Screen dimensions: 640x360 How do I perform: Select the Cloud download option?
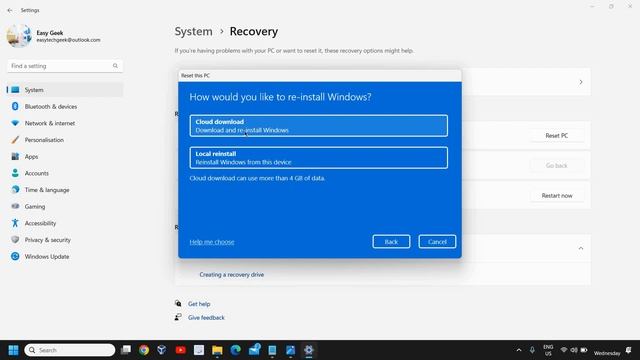(318, 126)
